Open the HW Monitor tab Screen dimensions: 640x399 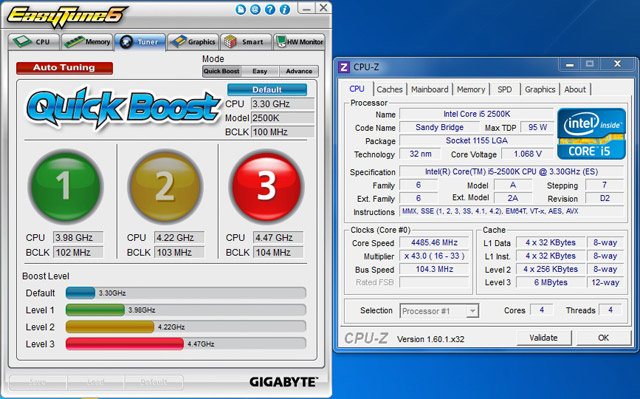[x=299, y=42]
